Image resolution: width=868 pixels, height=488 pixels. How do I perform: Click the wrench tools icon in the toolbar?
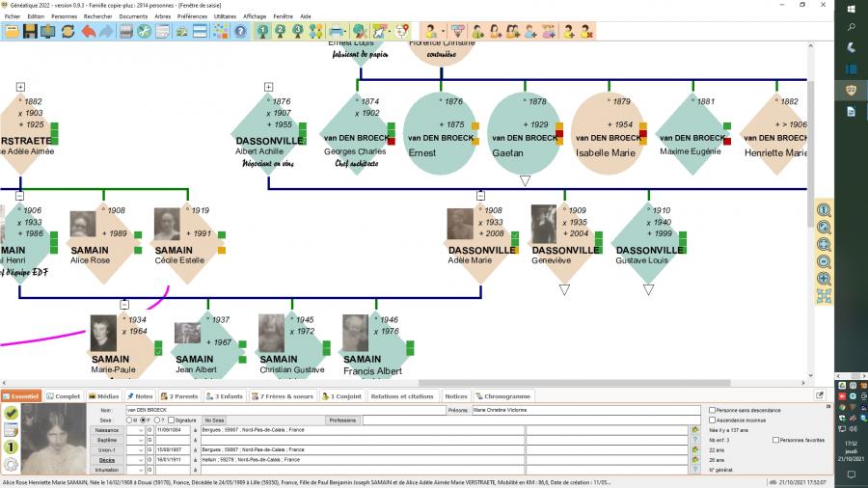coord(144,32)
